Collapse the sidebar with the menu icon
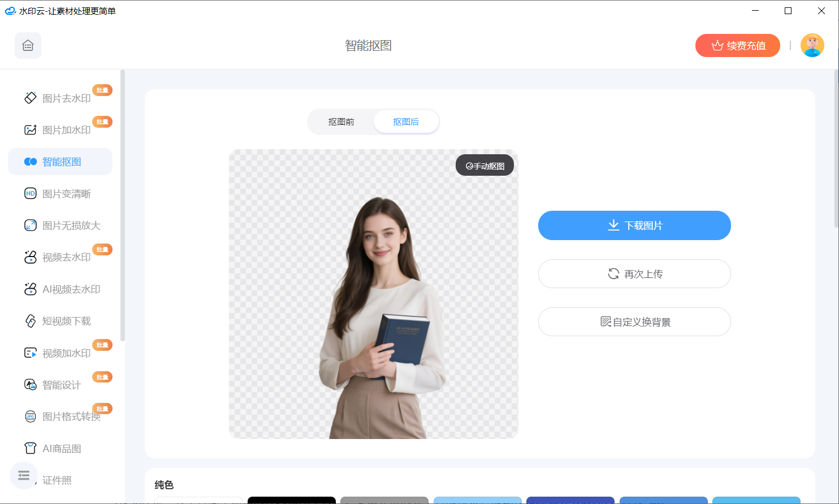This screenshot has height=504, width=839. pos(24,476)
